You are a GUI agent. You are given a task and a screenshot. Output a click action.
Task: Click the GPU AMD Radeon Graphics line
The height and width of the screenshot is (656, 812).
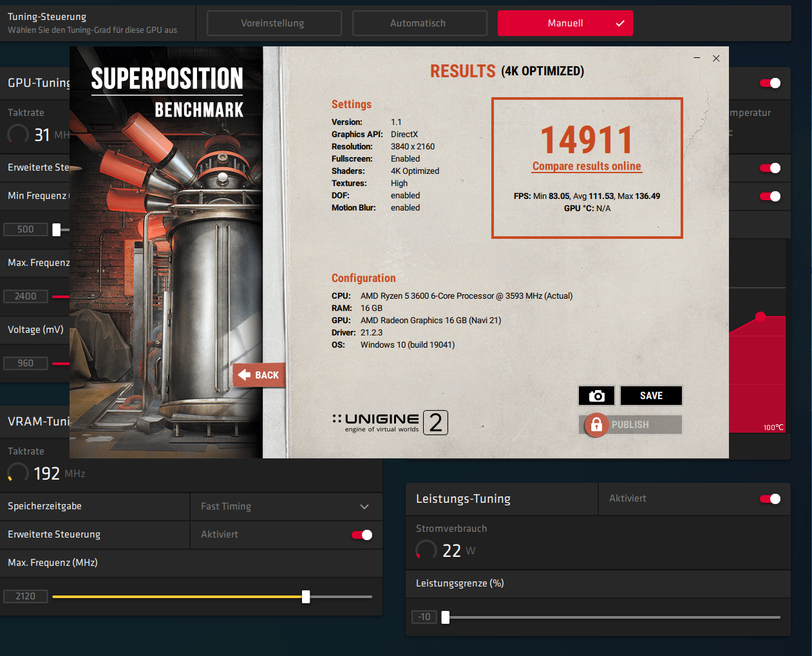[417, 321]
